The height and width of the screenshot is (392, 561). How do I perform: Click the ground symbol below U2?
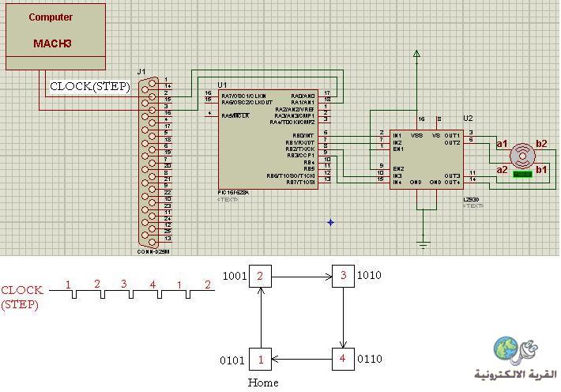tap(424, 245)
